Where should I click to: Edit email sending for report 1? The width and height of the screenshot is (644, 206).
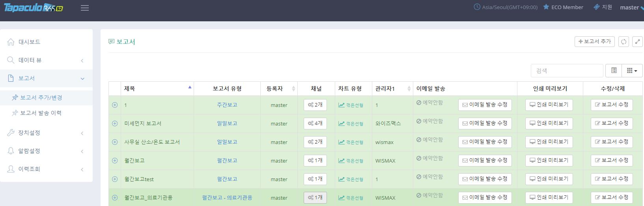tap(485, 105)
